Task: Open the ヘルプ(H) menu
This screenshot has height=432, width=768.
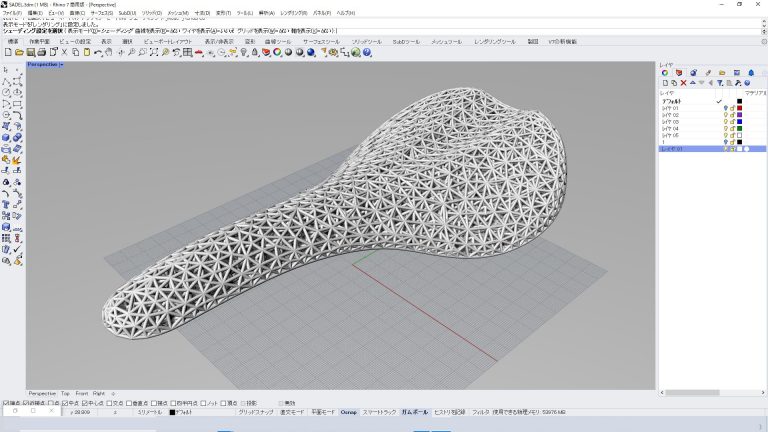Action: [x=346, y=13]
